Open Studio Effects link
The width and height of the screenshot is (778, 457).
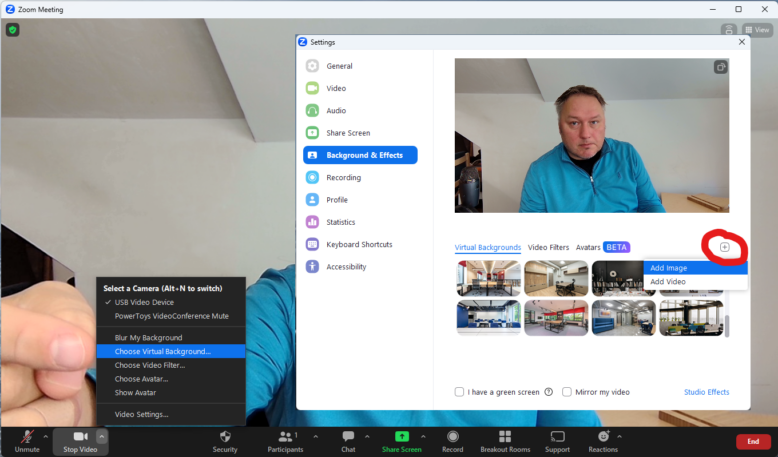[x=706, y=392]
